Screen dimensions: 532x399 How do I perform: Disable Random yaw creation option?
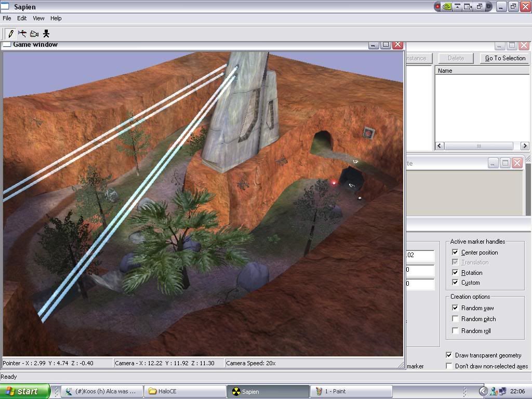pyautogui.click(x=455, y=308)
